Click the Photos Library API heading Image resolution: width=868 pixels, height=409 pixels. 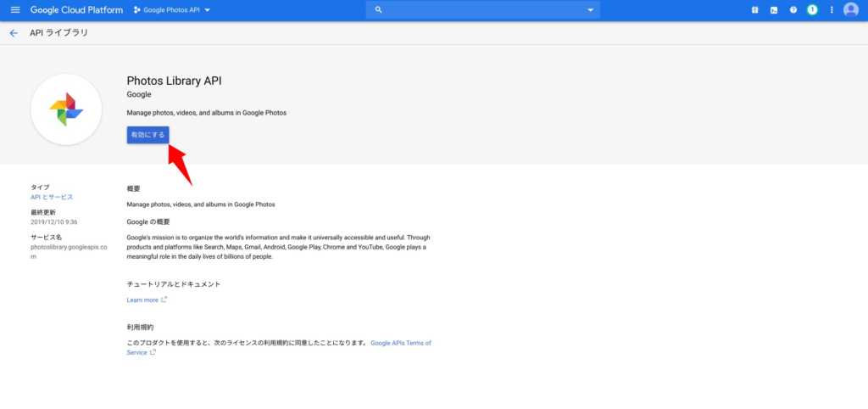(x=174, y=81)
